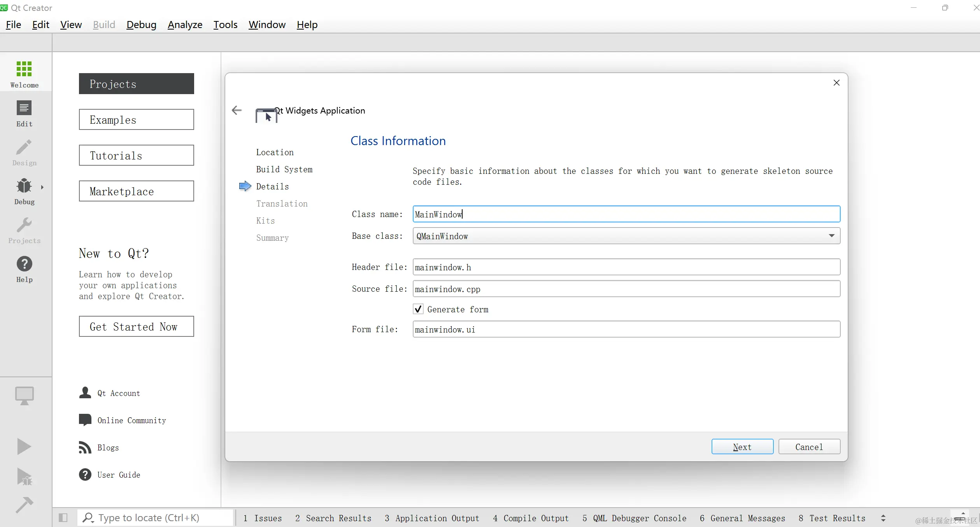Switch to Compile Output pane
This screenshot has width=980, height=527.
pyautogui.click(x=531, y=518)
